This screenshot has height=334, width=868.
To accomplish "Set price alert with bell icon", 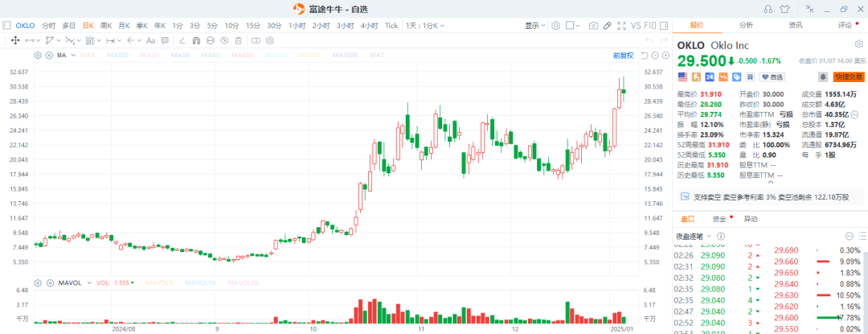I will click(823, 77).
